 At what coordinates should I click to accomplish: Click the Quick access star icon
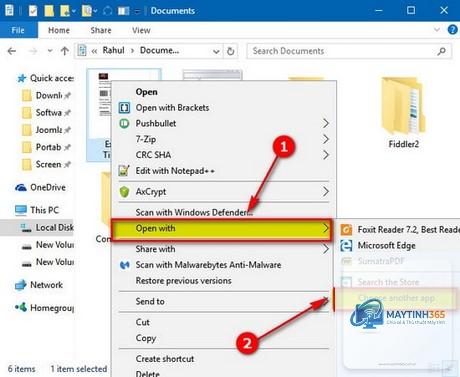click(22, 78)
